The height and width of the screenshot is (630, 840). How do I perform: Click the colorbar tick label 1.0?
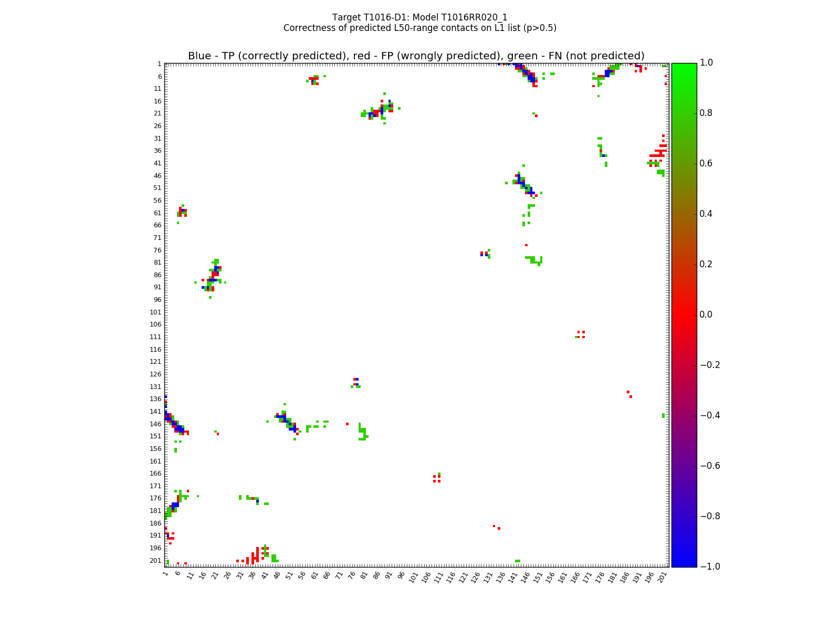[x=707, y=63]
